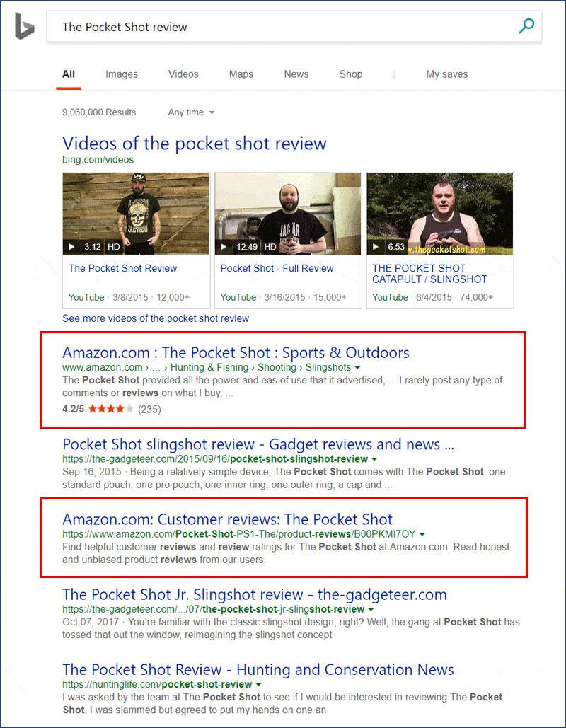Open the bing.com/videos link
Image resolution: width=566 pixels, height=728 pixels.
[x=98, y=160]
